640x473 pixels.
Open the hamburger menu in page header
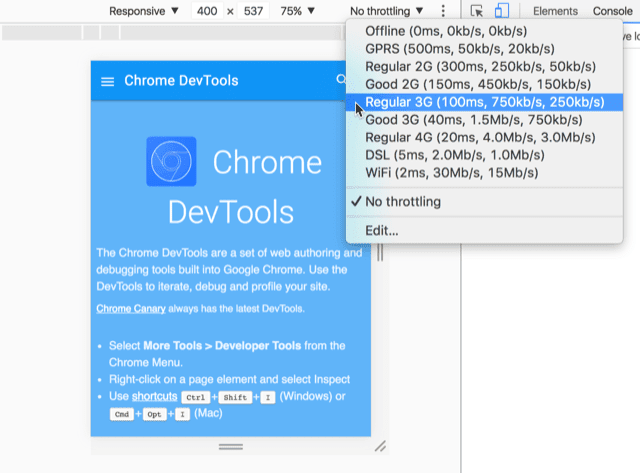point(107,81)
